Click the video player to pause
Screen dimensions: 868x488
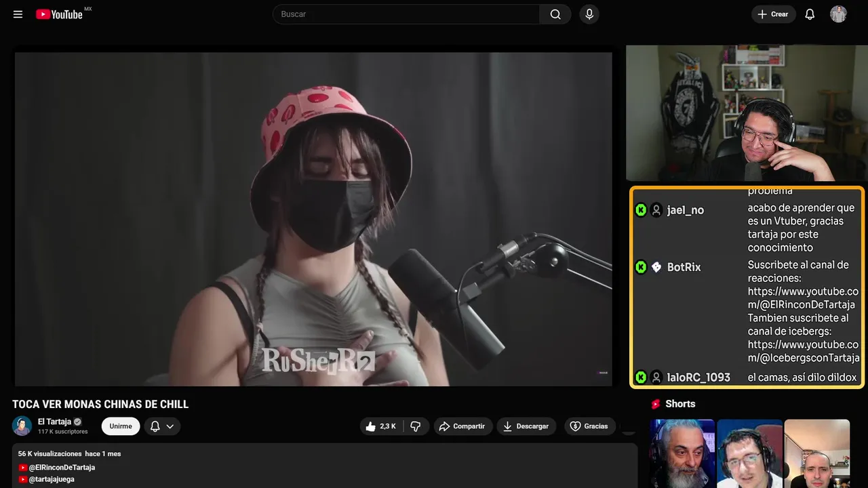pos(313,219)
